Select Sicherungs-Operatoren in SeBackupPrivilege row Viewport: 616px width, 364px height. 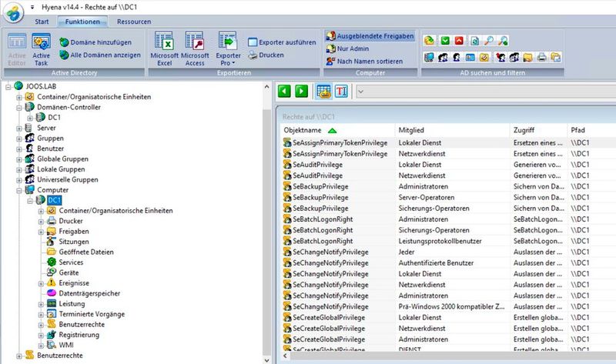point(434,209)
